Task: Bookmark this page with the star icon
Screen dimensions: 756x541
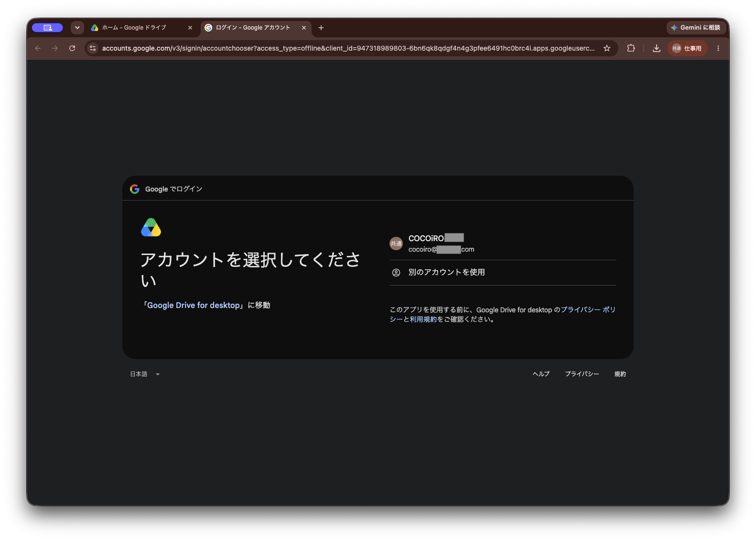Action: [607, 48]
